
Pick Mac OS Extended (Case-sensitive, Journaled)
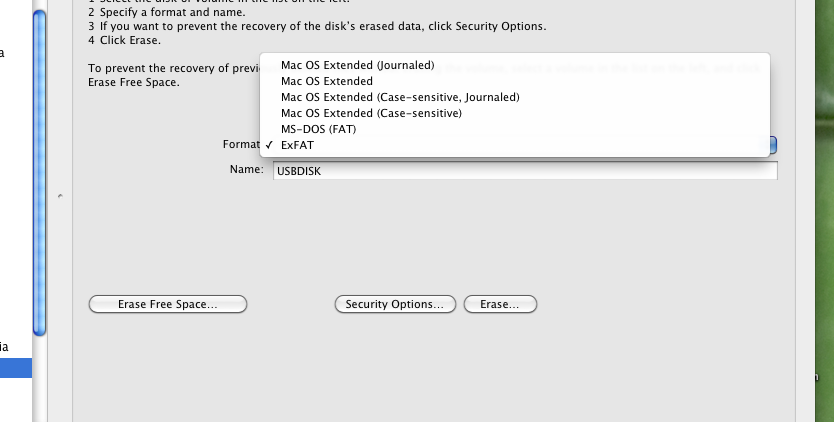point(399,97)
